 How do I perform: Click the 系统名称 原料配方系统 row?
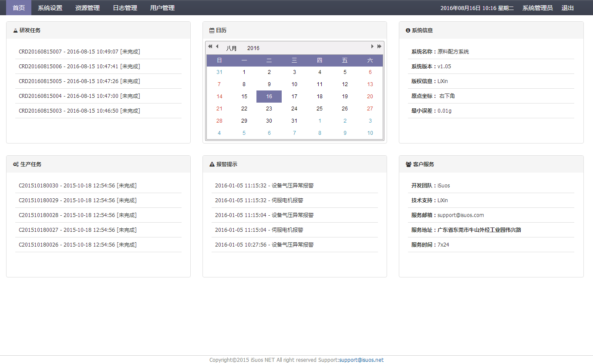(491, 52)
